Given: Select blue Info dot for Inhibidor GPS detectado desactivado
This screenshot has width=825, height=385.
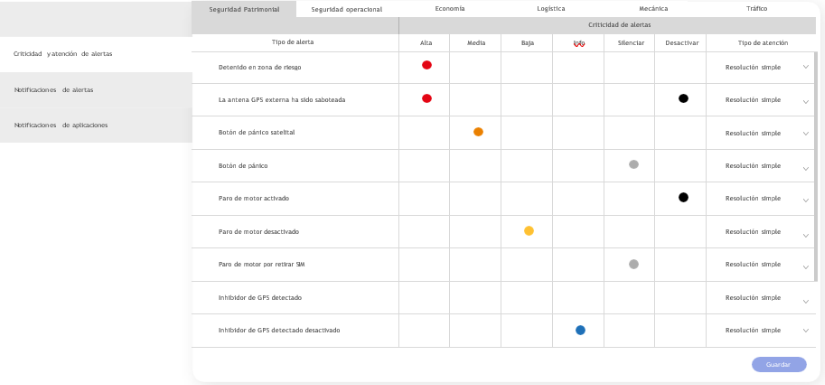Looking at the screenshot, I should tap(580, 330).
